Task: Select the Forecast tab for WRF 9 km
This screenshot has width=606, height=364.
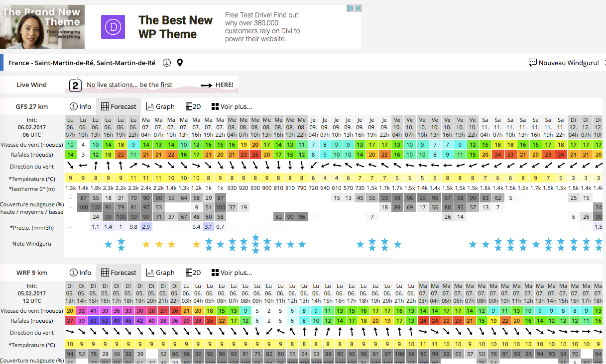Action: pos(119,273)
